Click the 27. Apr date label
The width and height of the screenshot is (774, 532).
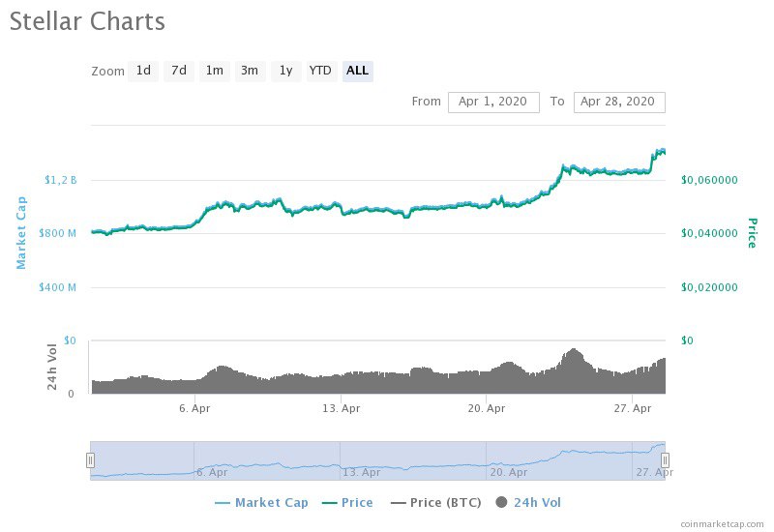point(633,408)
